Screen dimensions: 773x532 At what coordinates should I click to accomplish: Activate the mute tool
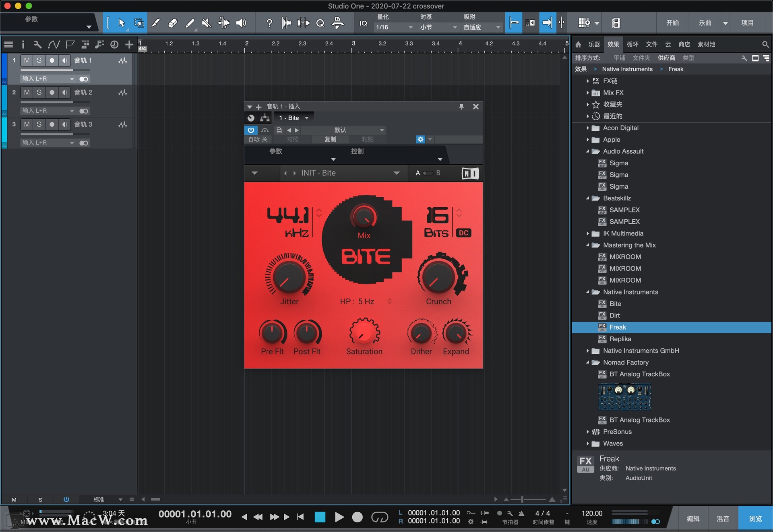coord(207,23)
